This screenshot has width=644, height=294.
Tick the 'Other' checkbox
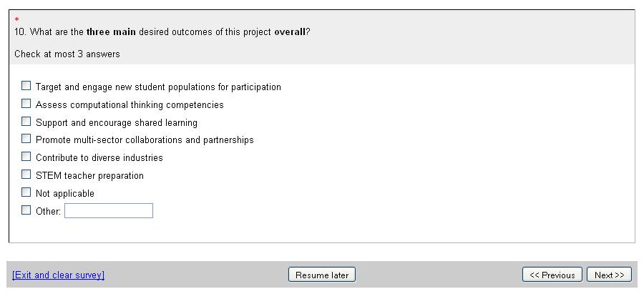[x=26, y=210]
